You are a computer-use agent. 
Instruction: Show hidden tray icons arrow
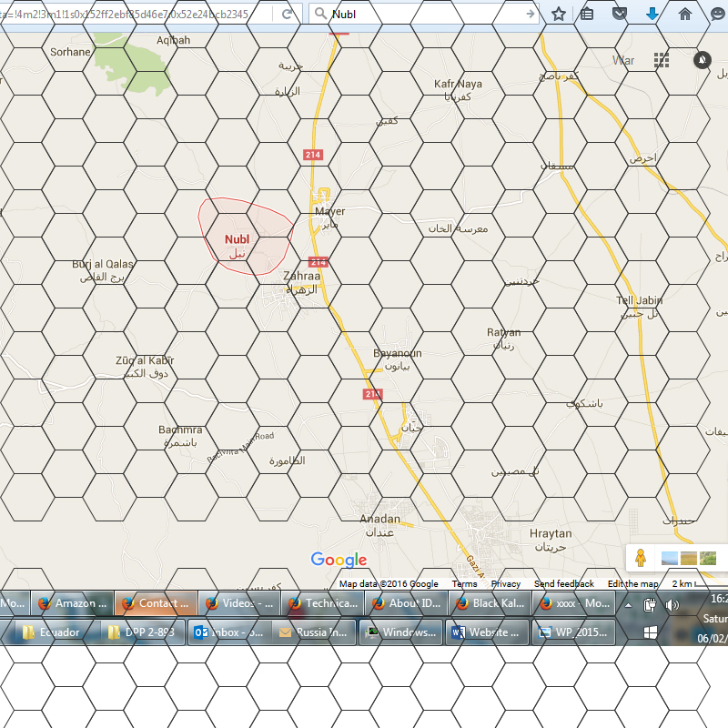coord(628,605)
